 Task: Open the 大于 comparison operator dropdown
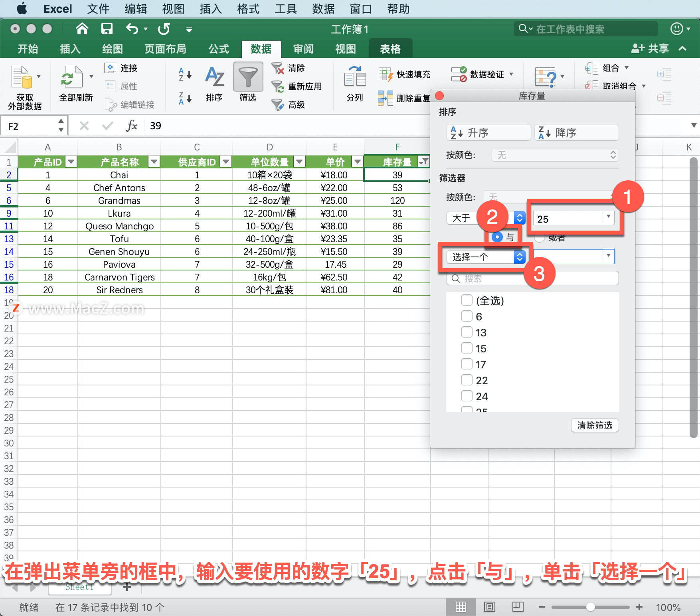(486, 218)
